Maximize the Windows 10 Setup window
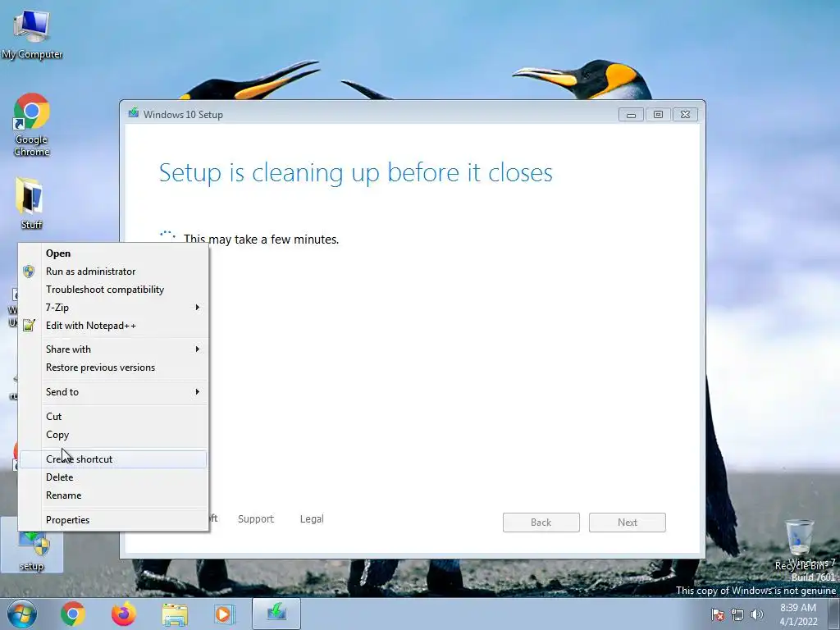 click(658, 115)
